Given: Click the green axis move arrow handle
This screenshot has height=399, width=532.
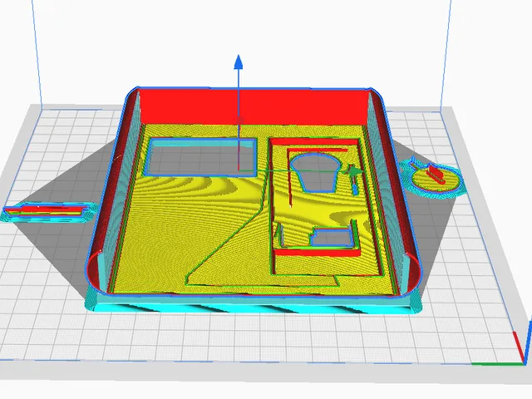Looking at the screenshot, I should tap(354, 171).
